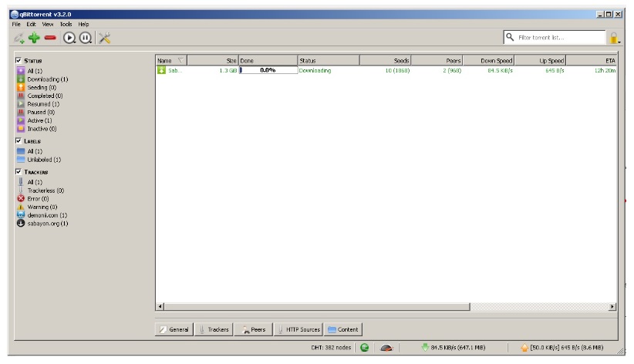This screenshot has height=364, width=634.
Task: Switch to the Peers tab
Action: (x=254, y=329)
